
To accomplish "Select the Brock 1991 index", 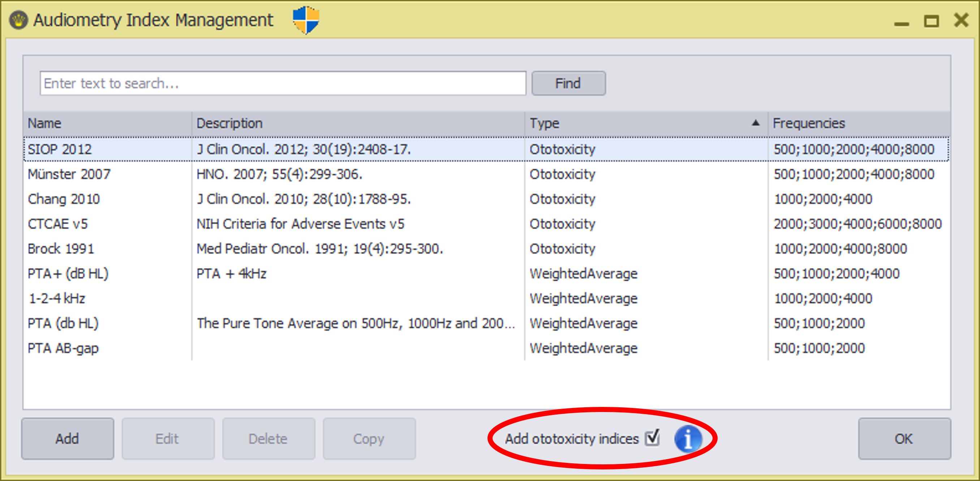I will point(61,249).
